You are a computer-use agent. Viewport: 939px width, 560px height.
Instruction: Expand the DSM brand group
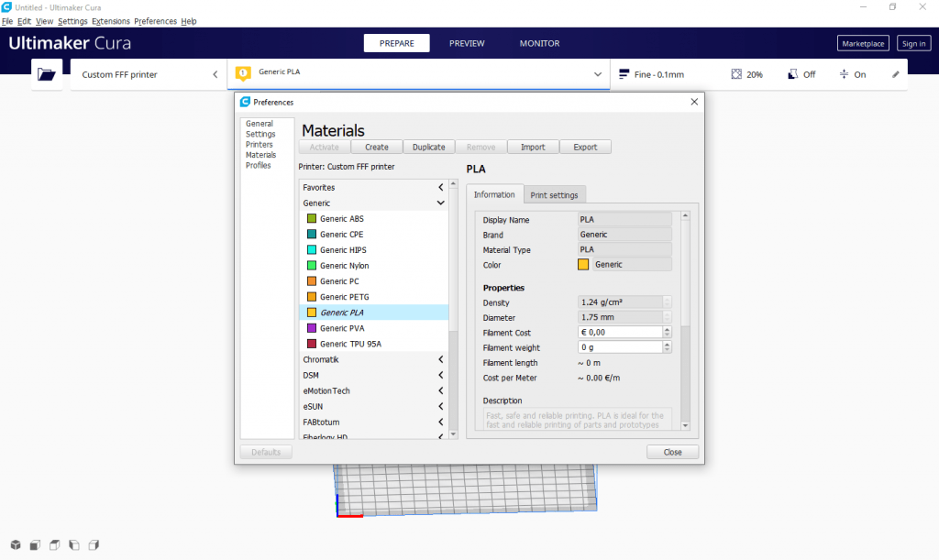tap(441, 375)
